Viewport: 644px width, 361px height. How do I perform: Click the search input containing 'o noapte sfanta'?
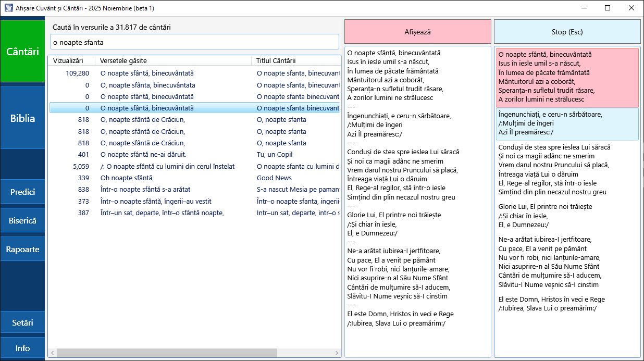click(194, 42)
